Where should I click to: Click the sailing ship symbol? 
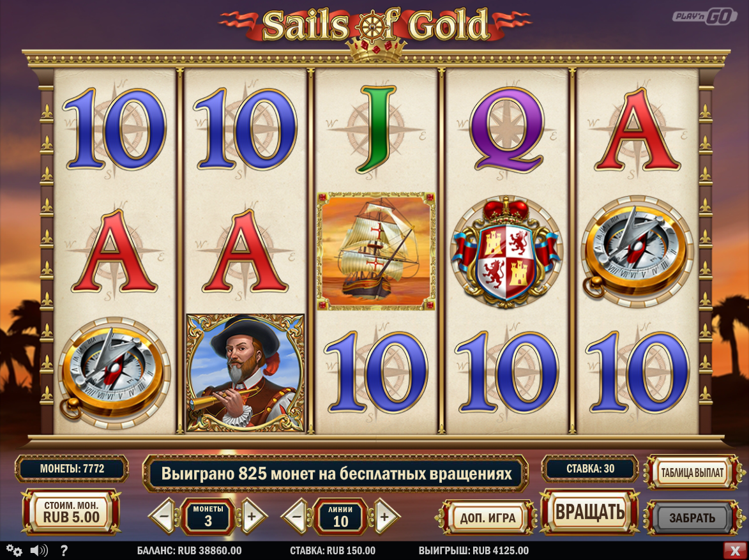(x=376, y=252)
